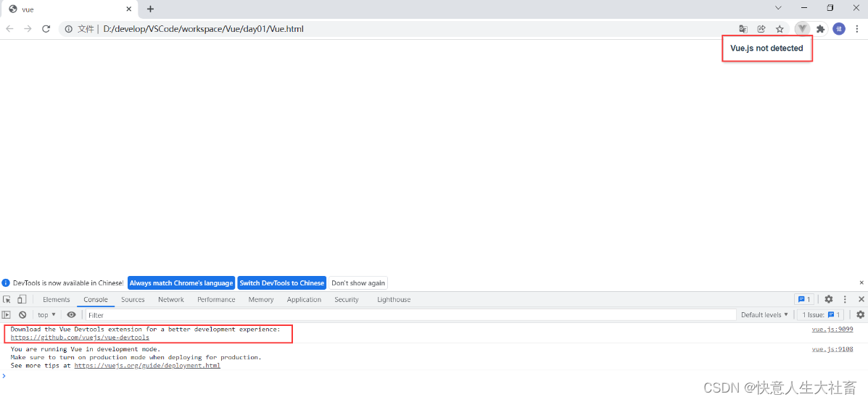
Task: Open the Network tab
Action: tap(171, 299)
